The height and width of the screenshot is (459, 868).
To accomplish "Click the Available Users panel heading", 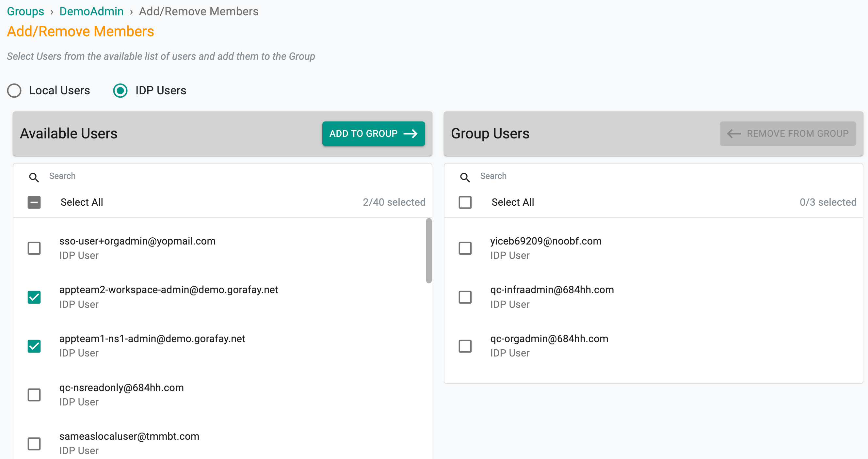I will click(x=69, y=134).
